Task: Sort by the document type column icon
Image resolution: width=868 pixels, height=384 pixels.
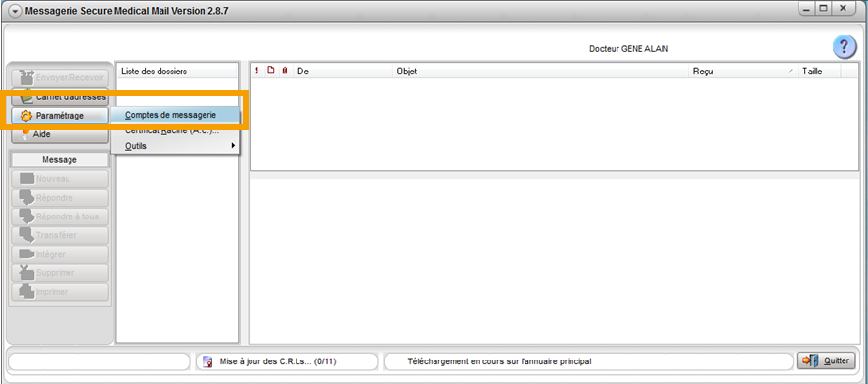Action: (x=271, y=71)
